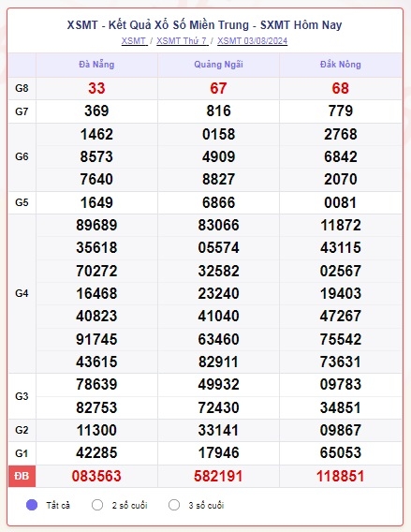Click the Đắk Nông column header
Screen dimensions: 411x532
pyautogui.click(x=341, y=65)
